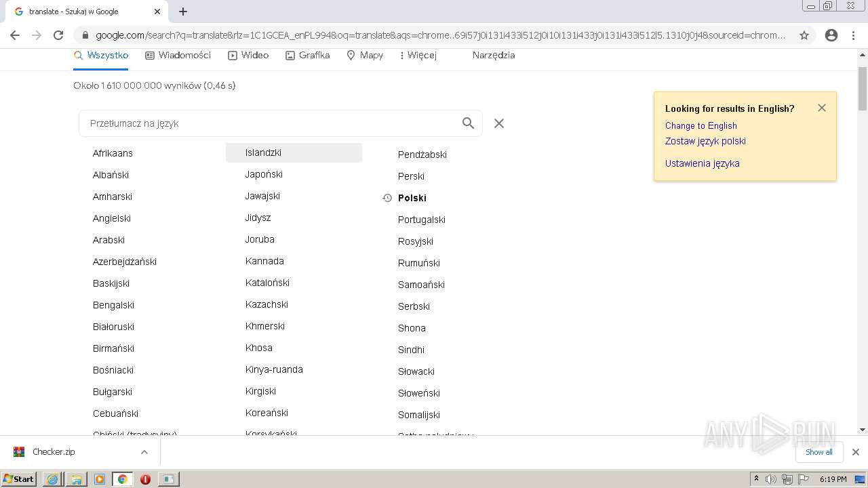Click the browser forward arrow

point(37,35)
